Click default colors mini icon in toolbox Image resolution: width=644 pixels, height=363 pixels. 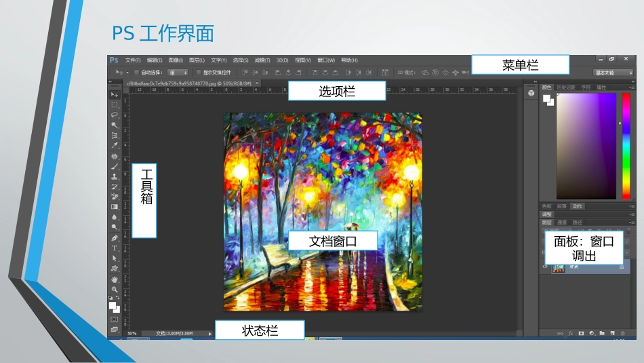[110, 297]
